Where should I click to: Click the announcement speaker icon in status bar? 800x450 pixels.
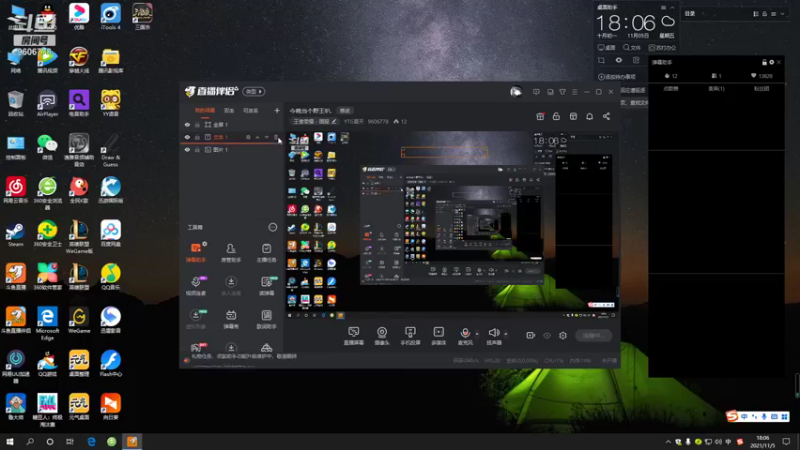[187, 361]
